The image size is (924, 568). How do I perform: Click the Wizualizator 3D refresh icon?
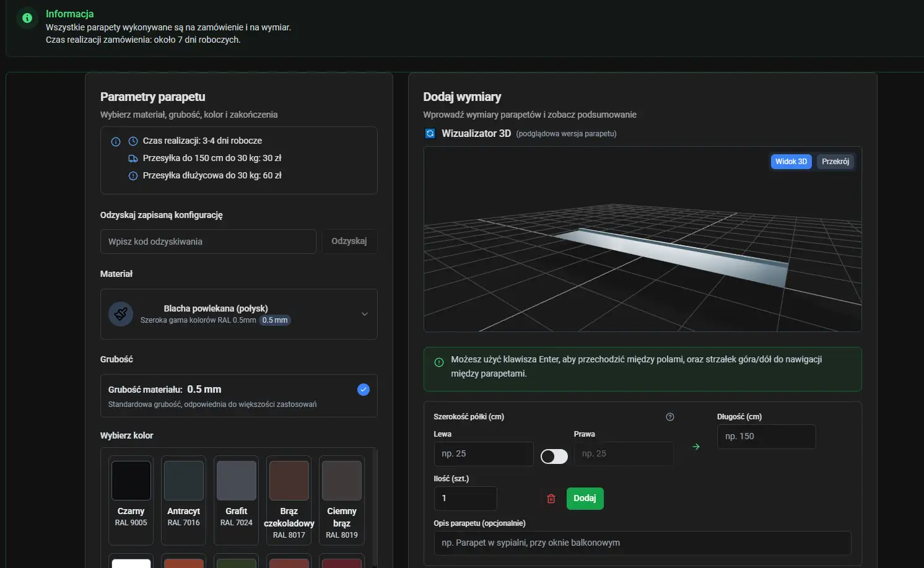point(430,134)
